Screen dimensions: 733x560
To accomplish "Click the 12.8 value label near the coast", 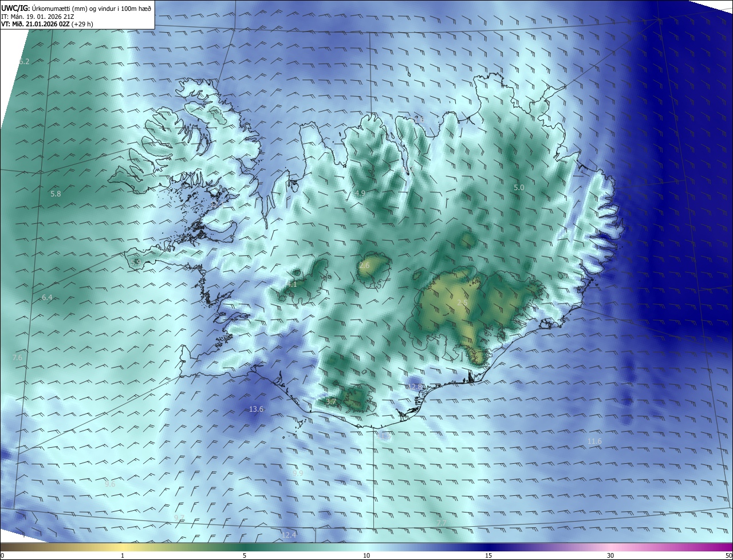I will click(415, 387).
